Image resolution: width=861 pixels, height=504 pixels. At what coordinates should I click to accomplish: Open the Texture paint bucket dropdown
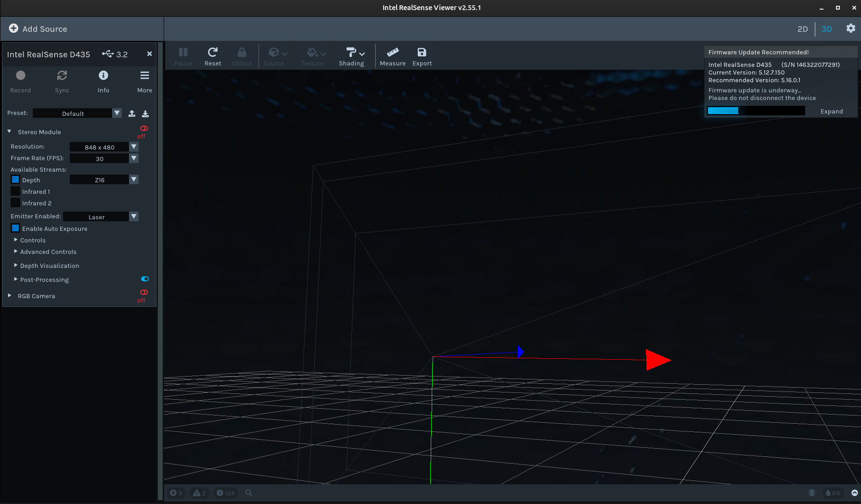[x=316, y=52]
